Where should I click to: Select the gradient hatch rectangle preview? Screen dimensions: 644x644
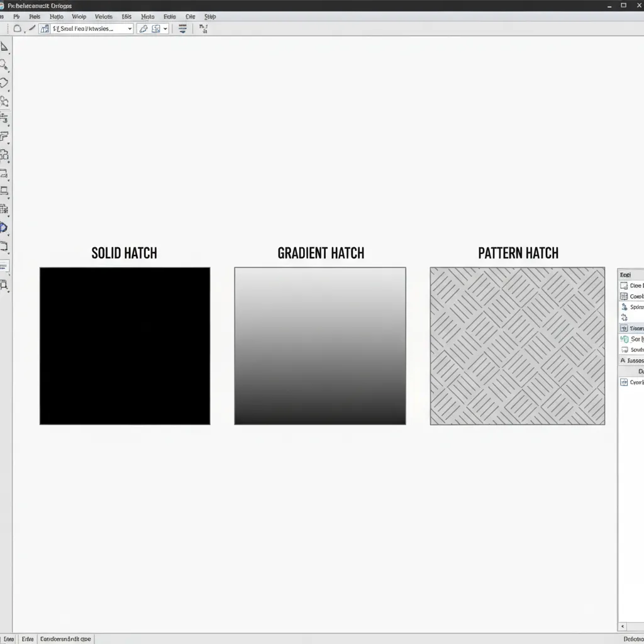click(x=320, y=345)
